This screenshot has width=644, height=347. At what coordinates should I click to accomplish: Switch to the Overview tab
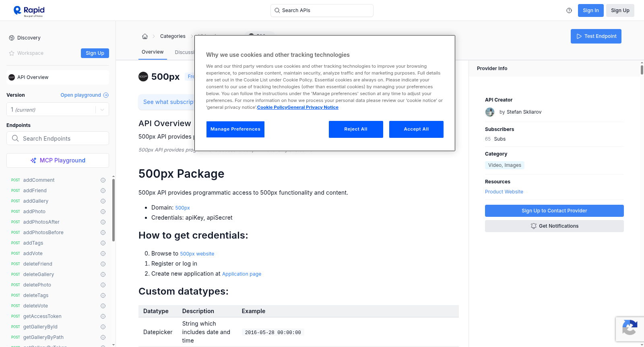click(153, 52)
